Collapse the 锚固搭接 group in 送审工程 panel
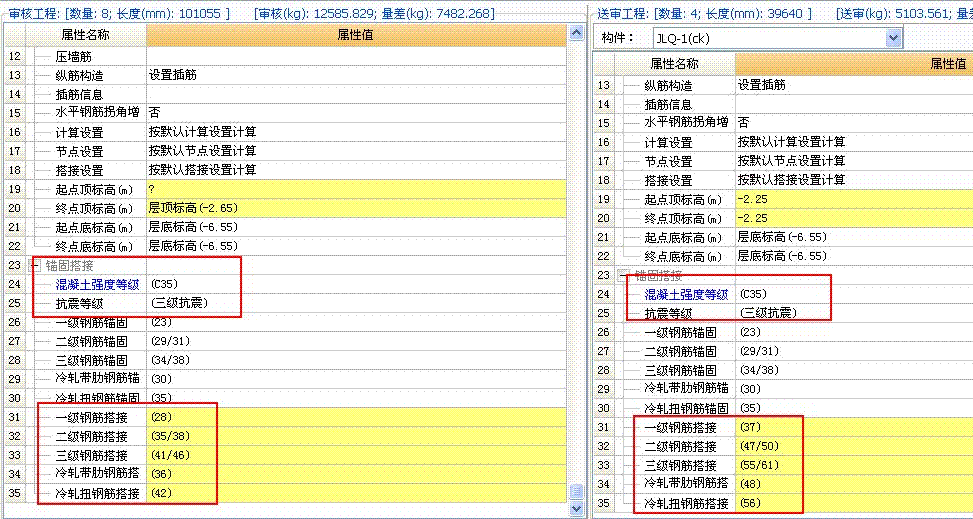The height and width of the screenshot is (519, 973). [x=625, y=275]
